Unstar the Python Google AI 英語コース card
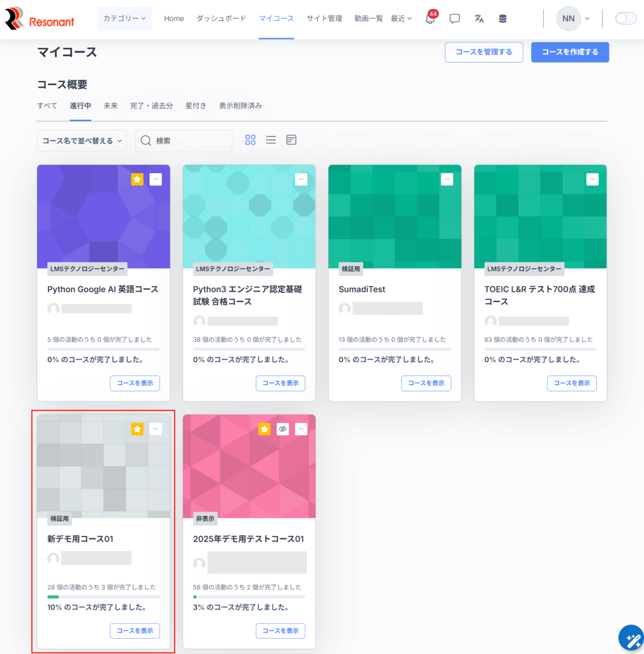This screenshot has width=644, height=654. pyautogui.click(x=137, y=179)
